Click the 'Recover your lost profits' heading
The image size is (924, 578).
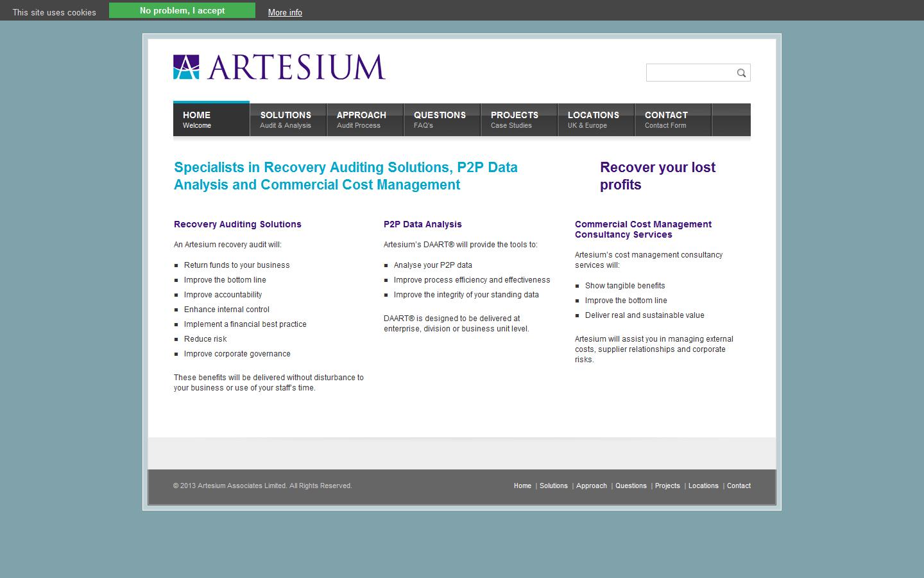click(657, 176)
